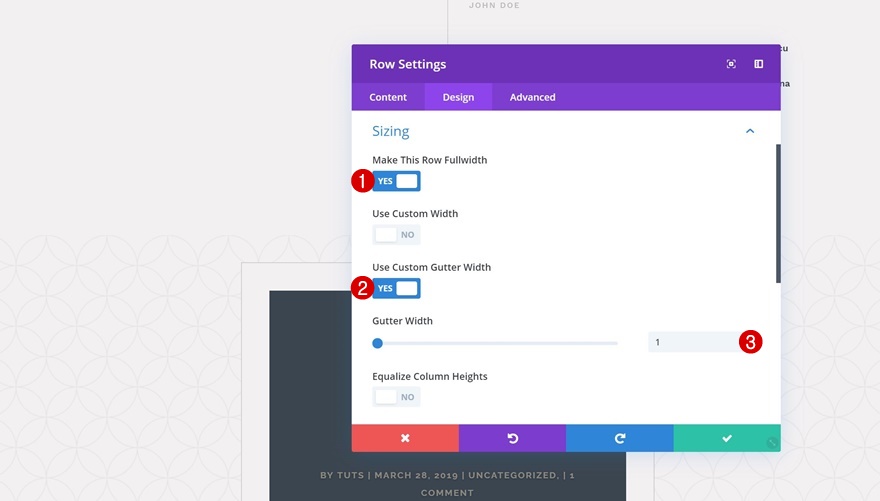Image resolution: width=880 pixels, height=501 pixels.
Task: Select the Design tab
Action: click(x=459, y=97)
